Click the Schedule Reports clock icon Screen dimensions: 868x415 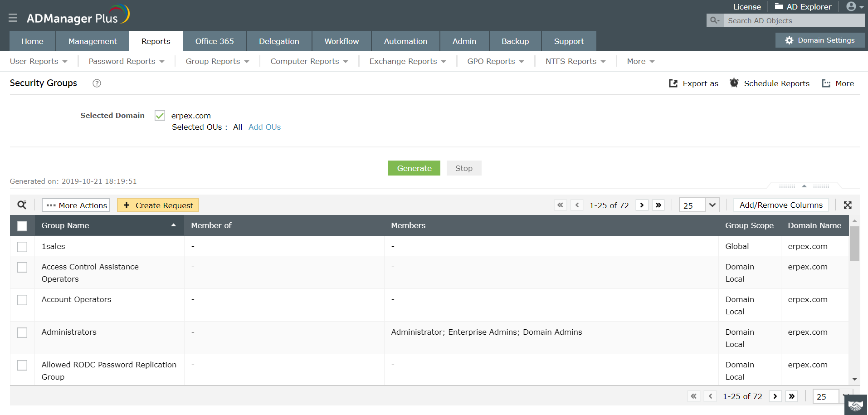tap(734, 83)
